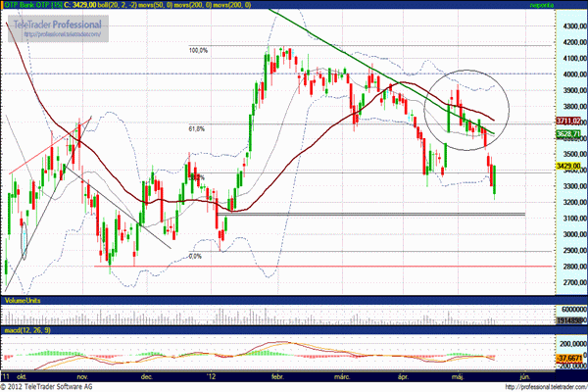Click the yellow 3429,00 last price tag

pyautogui.click(x=567, y=166)
